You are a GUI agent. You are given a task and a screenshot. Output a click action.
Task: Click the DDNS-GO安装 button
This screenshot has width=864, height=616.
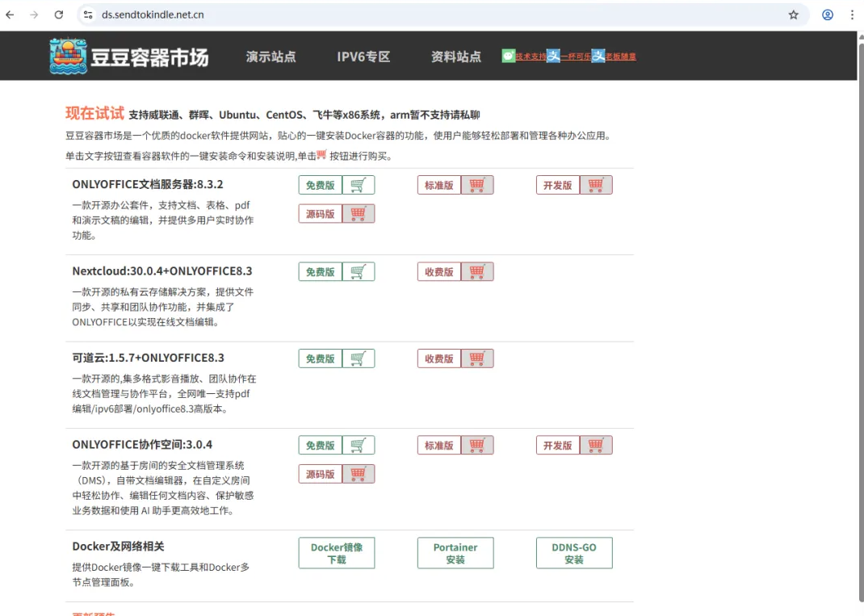click(x=574, y=553)
